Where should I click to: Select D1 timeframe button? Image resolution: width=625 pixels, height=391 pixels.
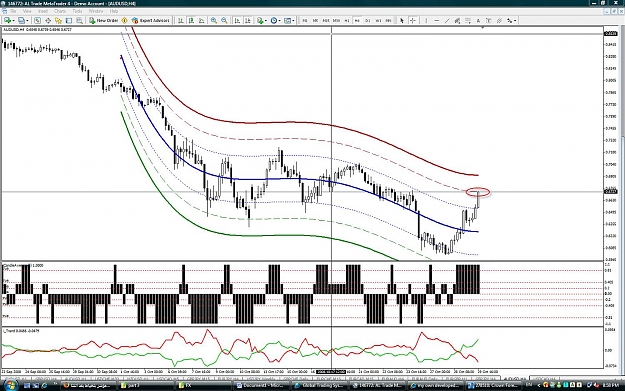coord(368,20)
